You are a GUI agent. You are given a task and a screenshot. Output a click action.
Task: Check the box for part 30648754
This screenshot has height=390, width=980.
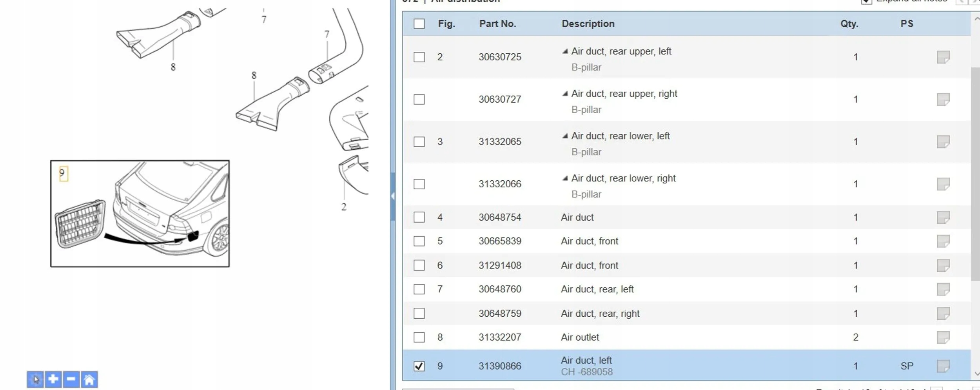click(x=419, y=217)
